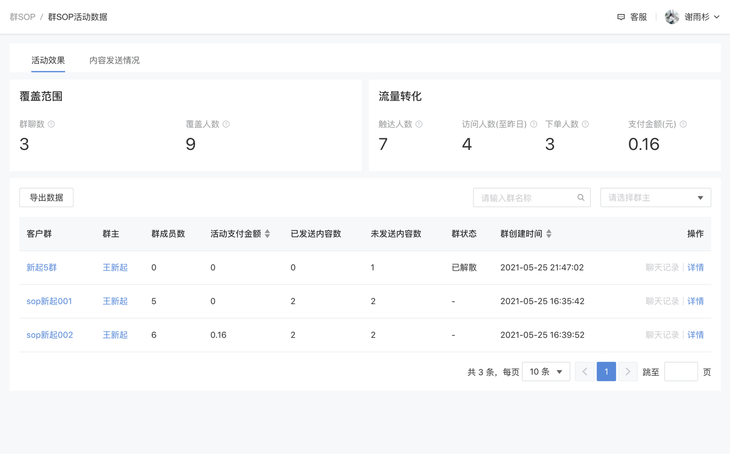Open 详情 for 新起5群 row
Screen dimensions: 730x454
[x=696, y=267]
